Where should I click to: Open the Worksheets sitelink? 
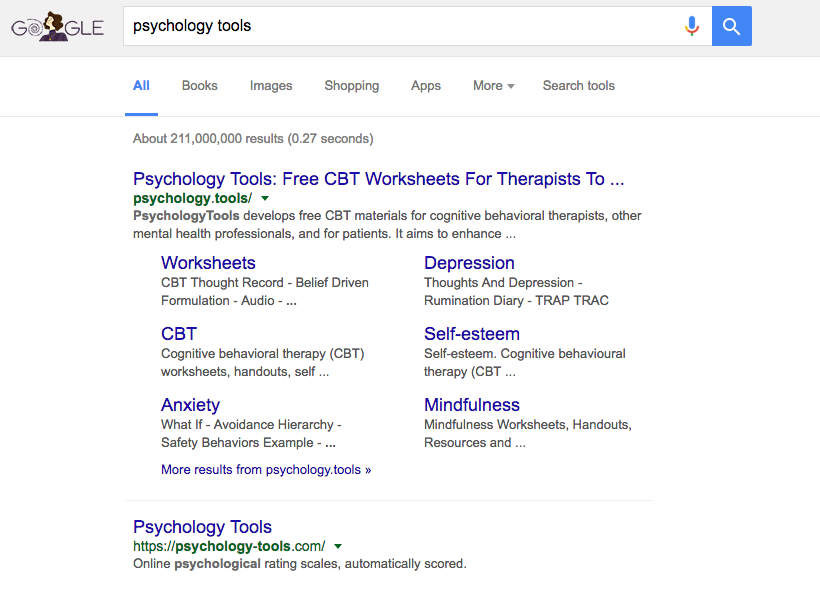click(x=208, y=263)
